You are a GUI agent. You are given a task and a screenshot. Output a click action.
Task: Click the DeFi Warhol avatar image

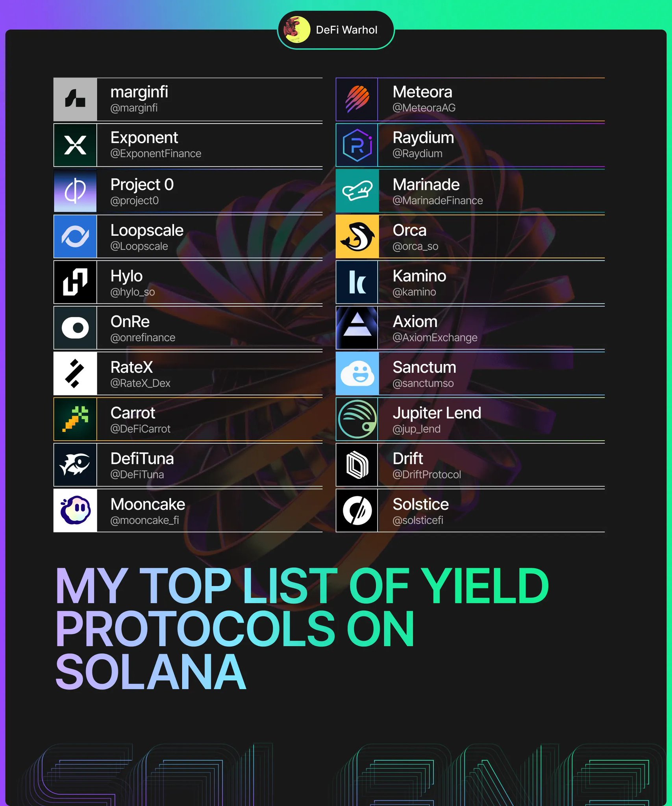click(297, 30)
